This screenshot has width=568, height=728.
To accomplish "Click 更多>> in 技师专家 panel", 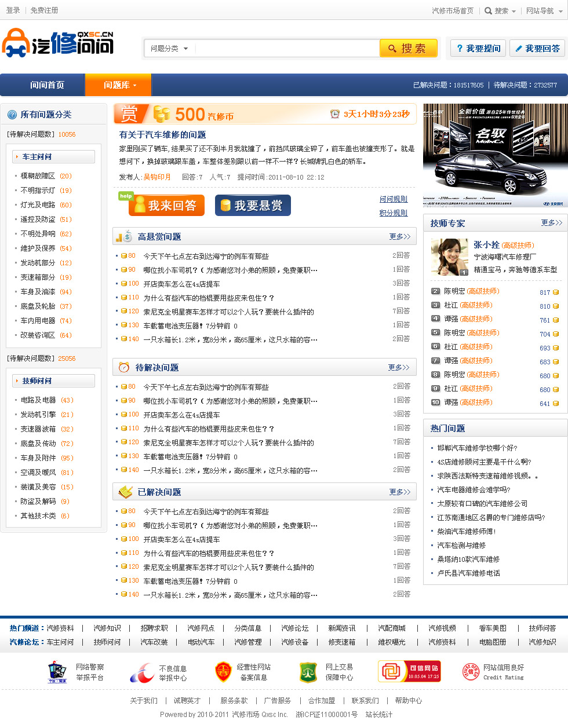I will [552, 222].
